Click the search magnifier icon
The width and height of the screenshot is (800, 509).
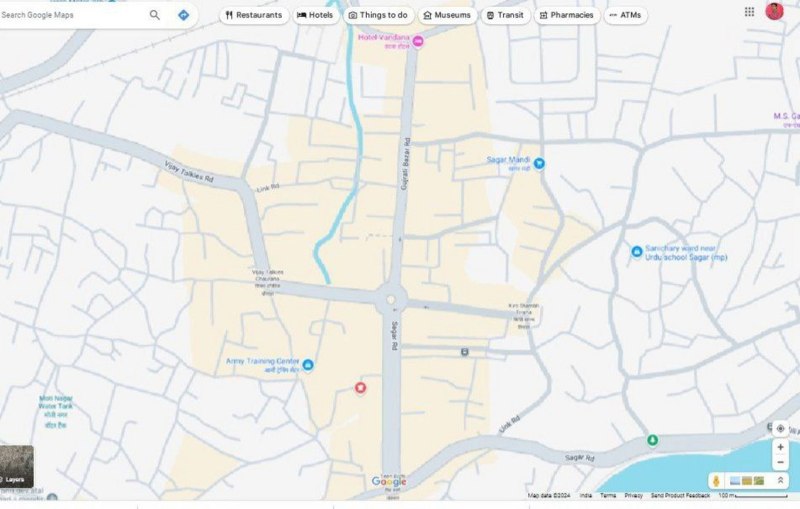(154, 15)
